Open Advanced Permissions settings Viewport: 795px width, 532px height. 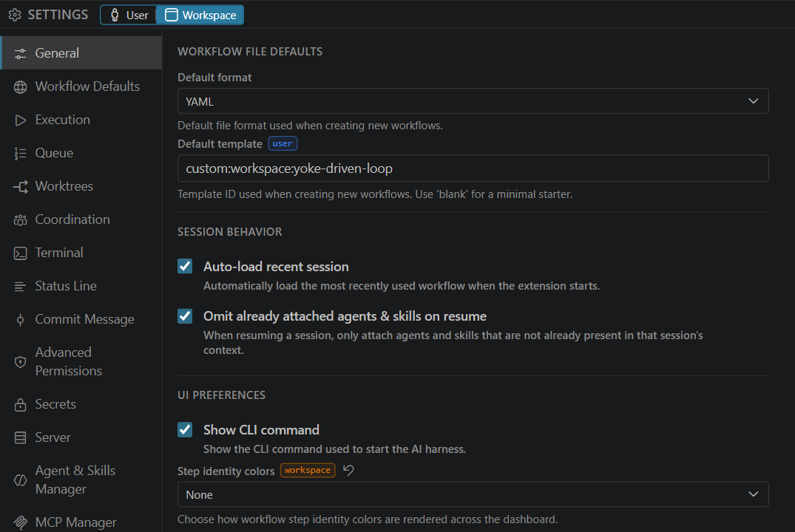click(x=81, y=362)
